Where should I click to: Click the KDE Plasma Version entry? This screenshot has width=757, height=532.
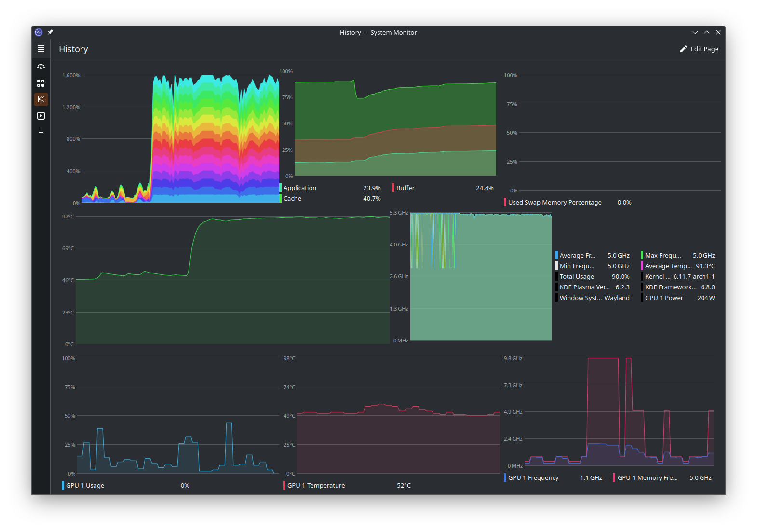pyautogui.click(x=593, y=287)
